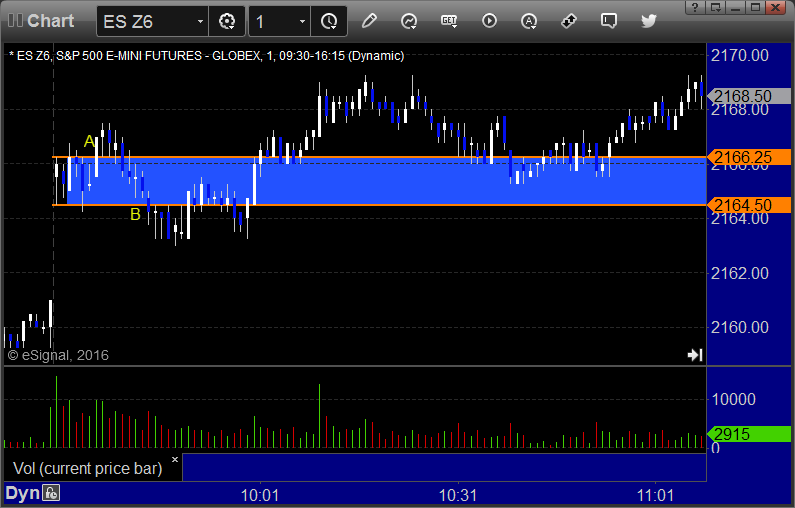The width and height of the screenshot is (795, 508).
Task: Open the studies chart icon
Action: pyautogui.click(x=409, y=21)
